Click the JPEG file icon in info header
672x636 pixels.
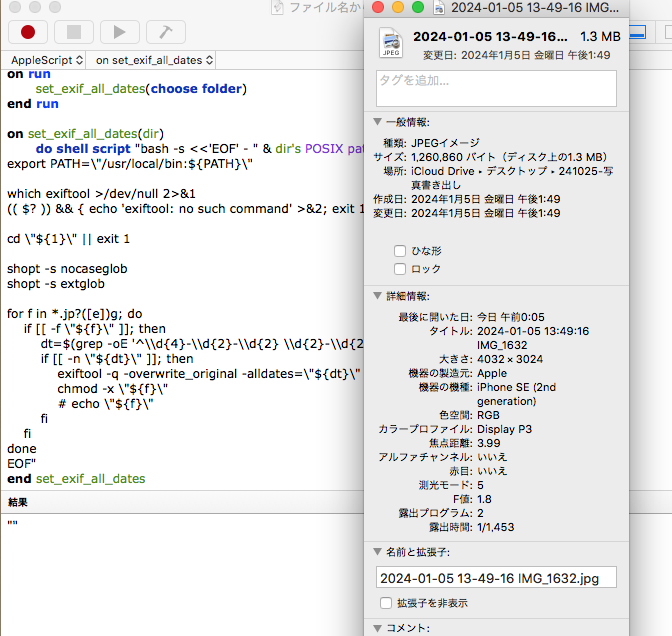coord(389,44)
